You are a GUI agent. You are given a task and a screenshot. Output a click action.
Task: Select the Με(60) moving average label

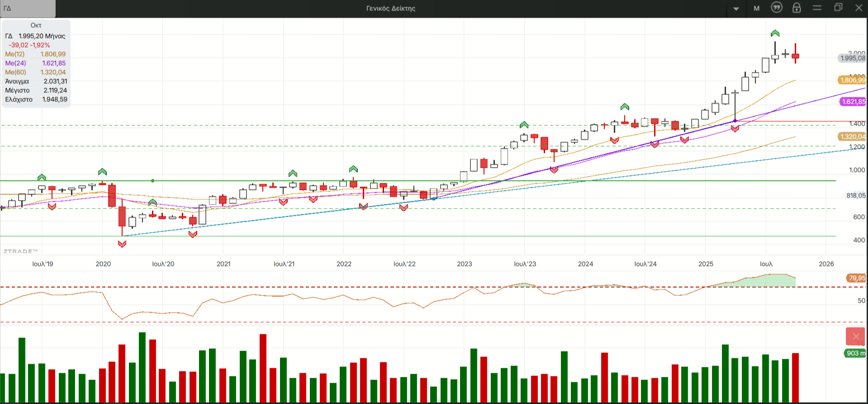coord(15,72)
